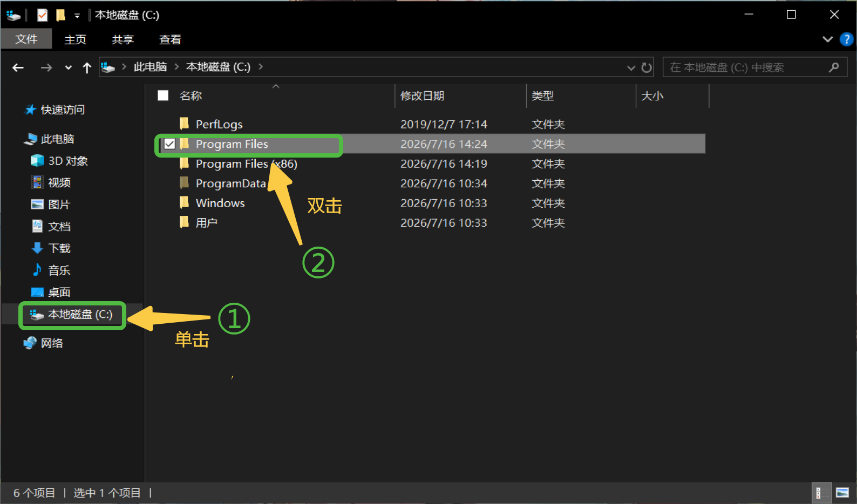Toggle the select all checkbox beside 名称

[x=163, y=96]
